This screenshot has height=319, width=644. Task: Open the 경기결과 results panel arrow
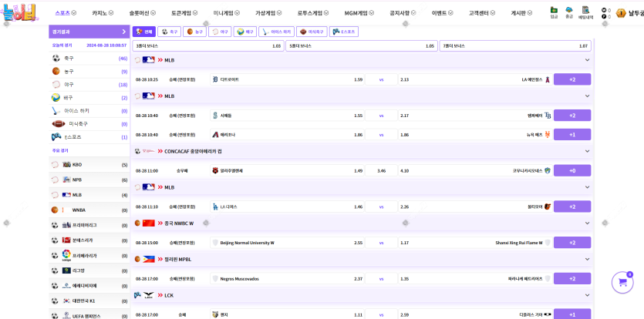(124, 32)
